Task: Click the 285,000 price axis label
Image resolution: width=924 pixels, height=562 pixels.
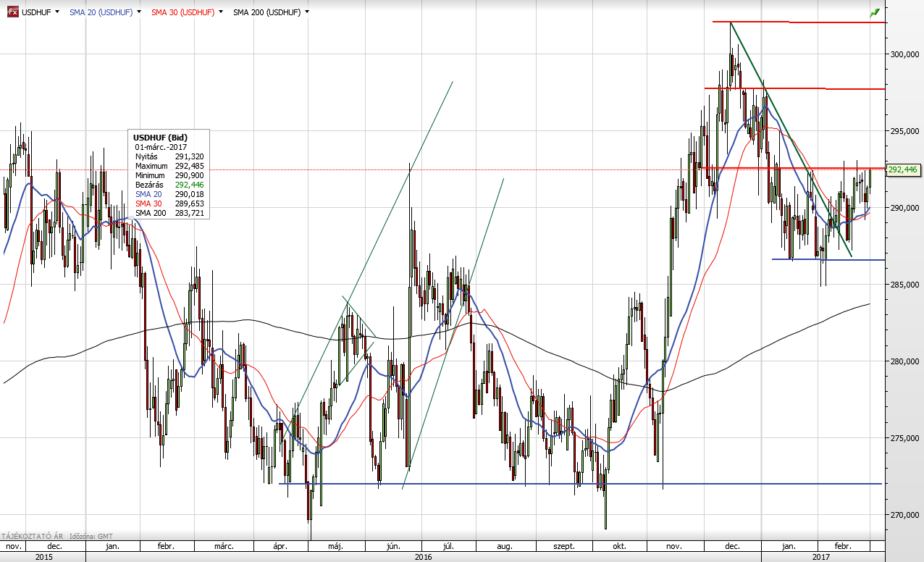Action: (x=904, y=285)
